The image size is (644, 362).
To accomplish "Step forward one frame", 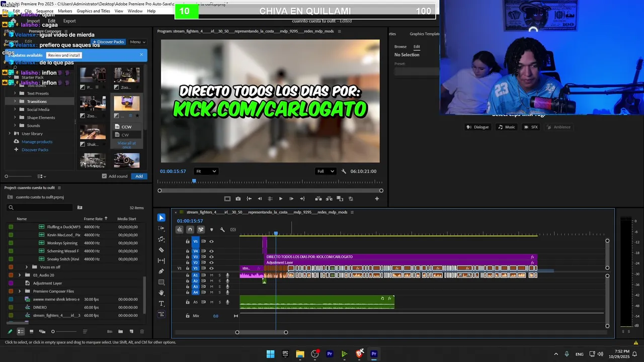I will tap(291, 199).
